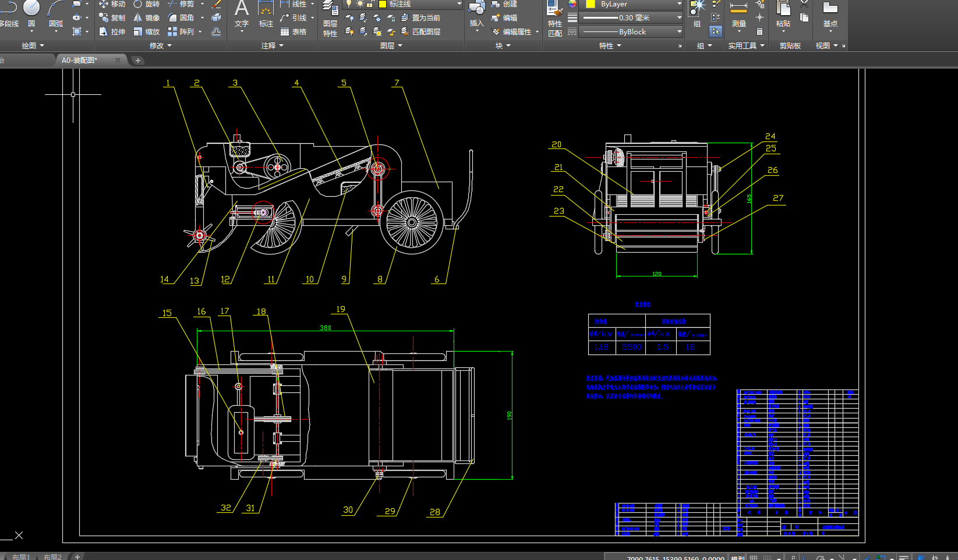The image size is (958, 560).
Task: Expand the Annotation (注释) panel
Action: click(x=273, y=45)
